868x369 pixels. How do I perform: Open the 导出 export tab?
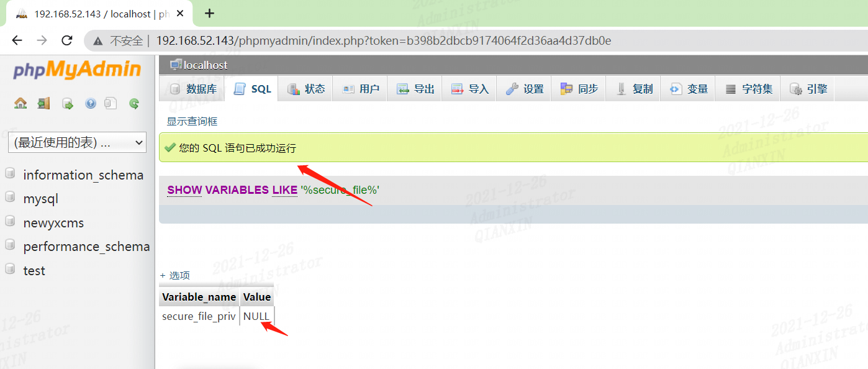(415, 89)
